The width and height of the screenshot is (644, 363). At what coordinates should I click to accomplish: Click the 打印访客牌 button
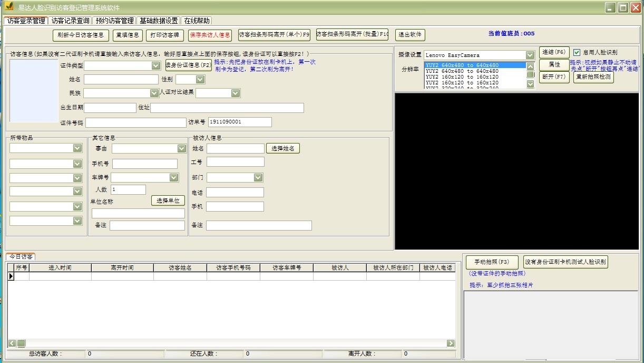point(165,35)
